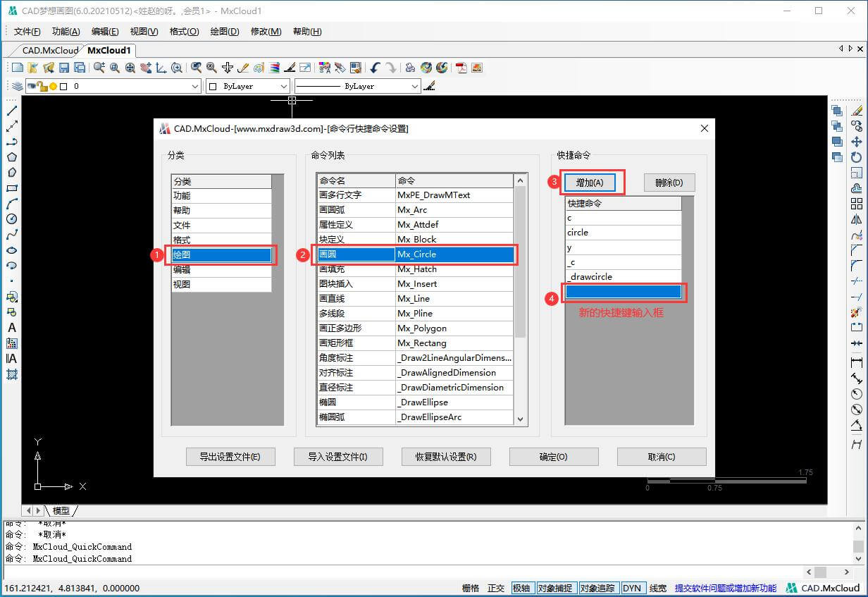Select the single-line Text tool (A)
868x597 pixels.
coord(12,328)
